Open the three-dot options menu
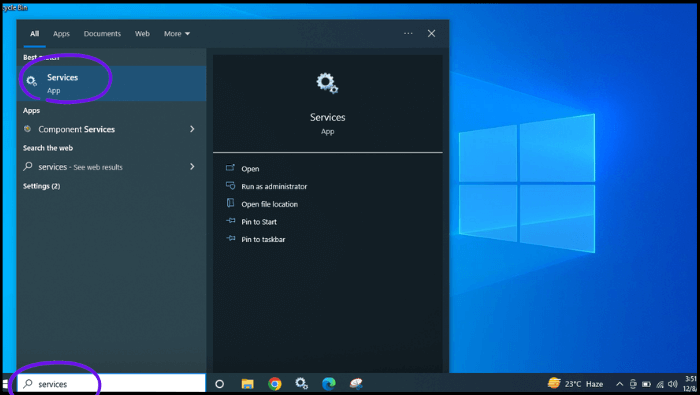The width and height of the screenshot is (700, 395). click(408, 33)
